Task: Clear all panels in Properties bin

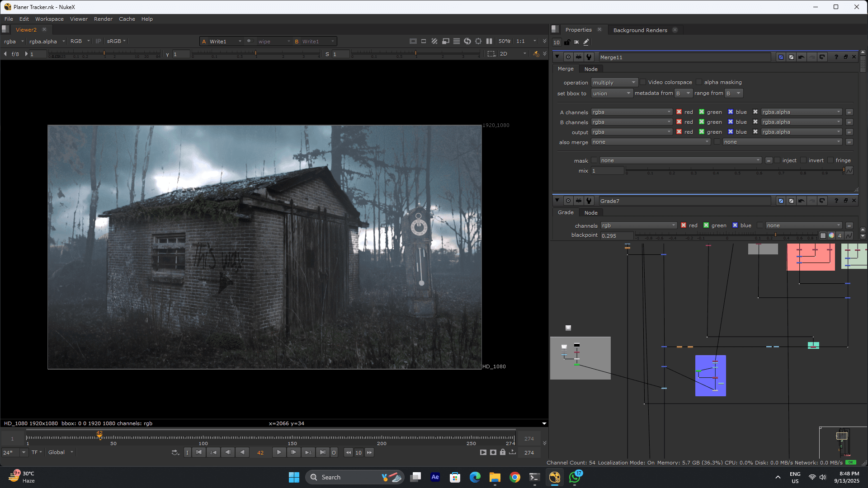Action: pyautogui.click(x=576, y=42)
